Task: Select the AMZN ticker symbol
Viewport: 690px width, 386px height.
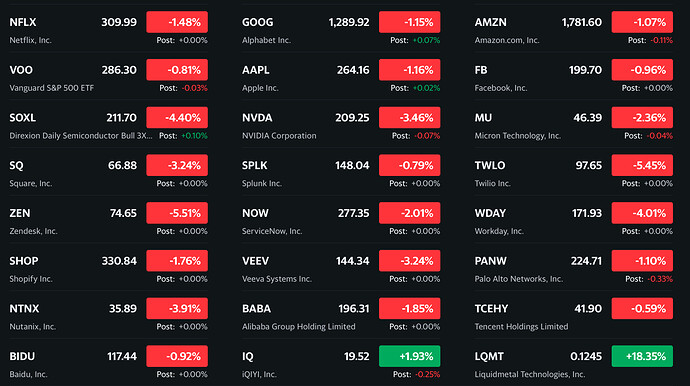Action: pos(490,22)
